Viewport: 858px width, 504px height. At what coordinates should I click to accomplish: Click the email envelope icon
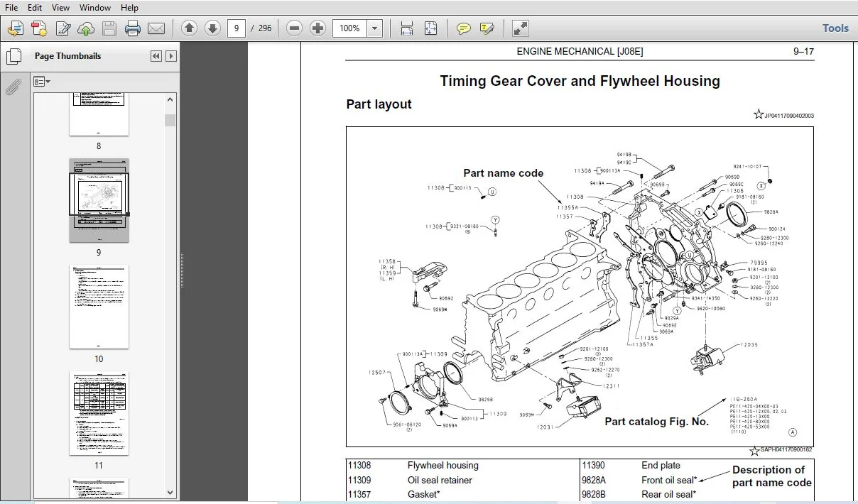point(156,28)
